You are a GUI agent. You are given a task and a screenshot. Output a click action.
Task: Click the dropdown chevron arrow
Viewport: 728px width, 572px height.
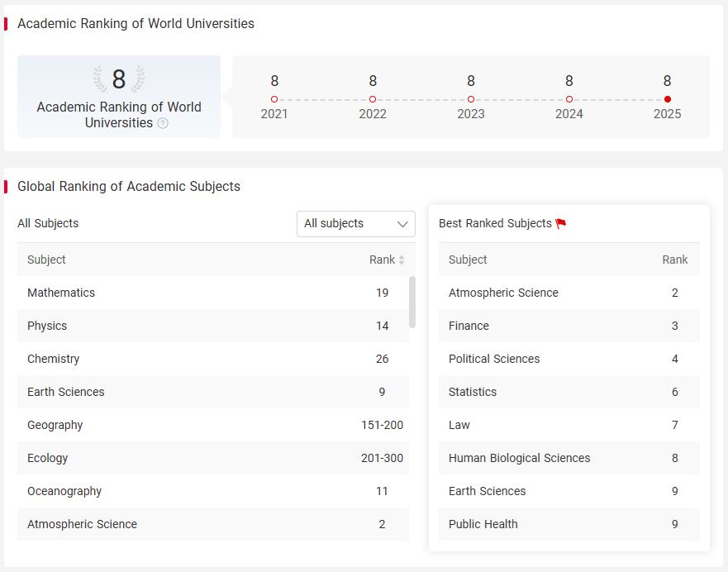[402, 224]
